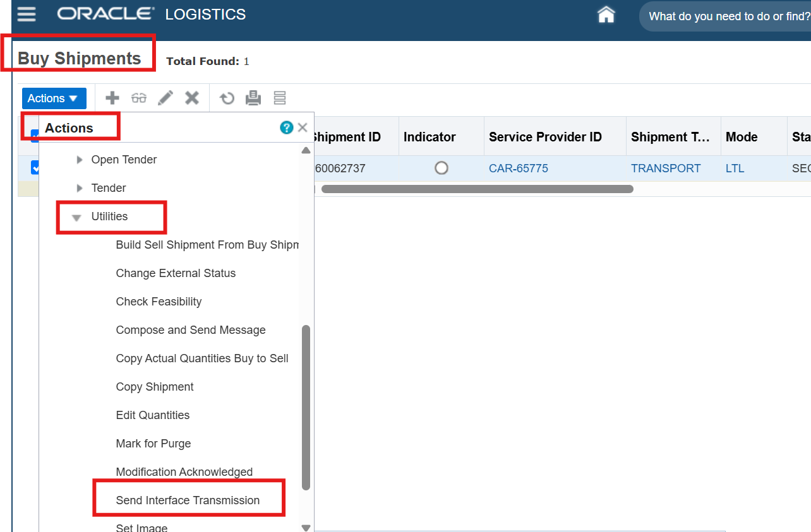Click Send Interface Transmission
811x532 pixels.
(x=188, y=500)
